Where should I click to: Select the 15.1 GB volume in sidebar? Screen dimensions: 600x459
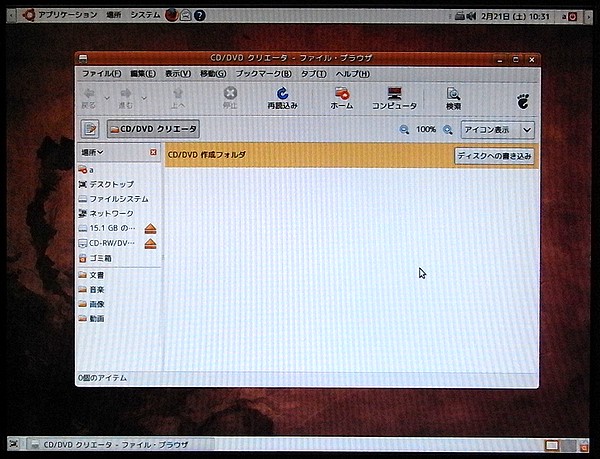pyautogui.click(x=110, y=228)
